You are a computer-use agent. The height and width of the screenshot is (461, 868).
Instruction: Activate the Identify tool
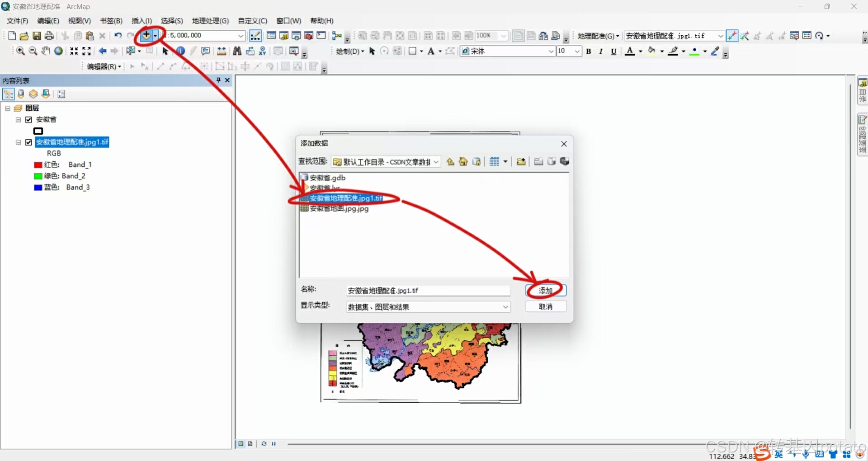click(181, 51)
